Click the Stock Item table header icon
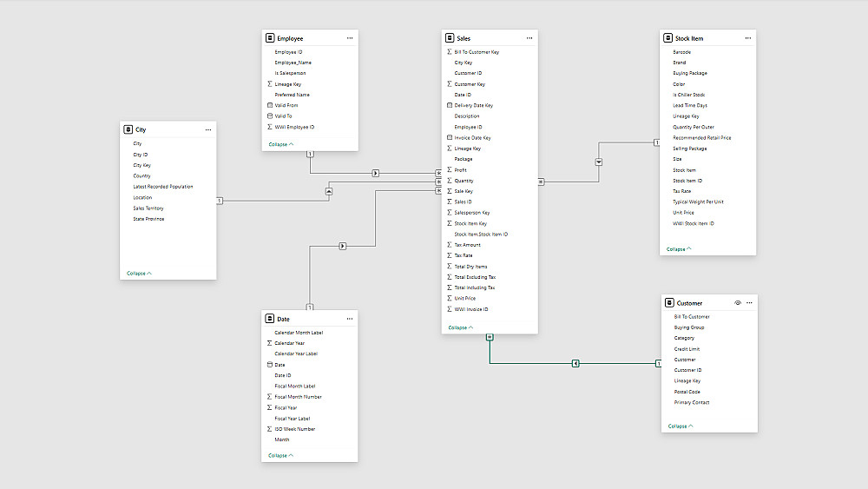Screen dimensions: 868x489 pyautogui.click(x=668, y=38)
